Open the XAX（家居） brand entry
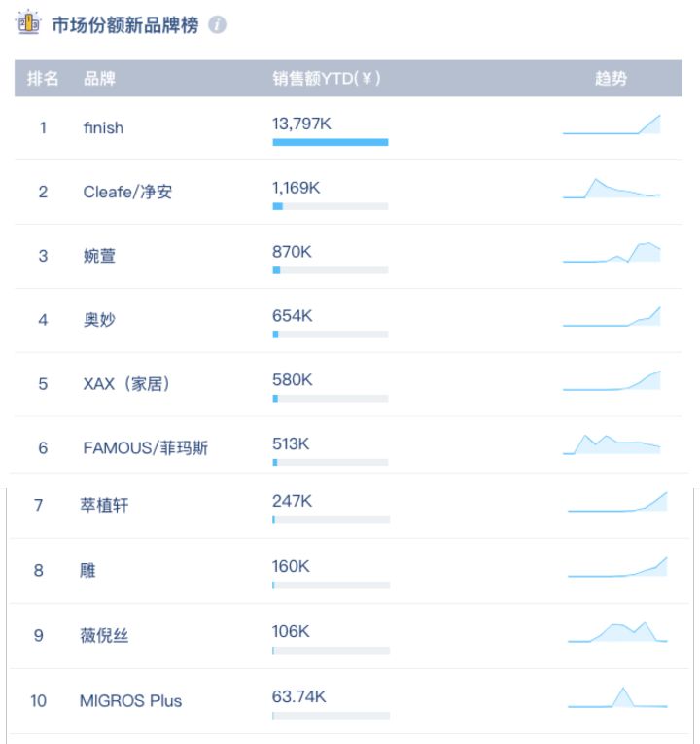Viewport: 700px width, 744px height. pyautogui.click(x=126, y=383)
